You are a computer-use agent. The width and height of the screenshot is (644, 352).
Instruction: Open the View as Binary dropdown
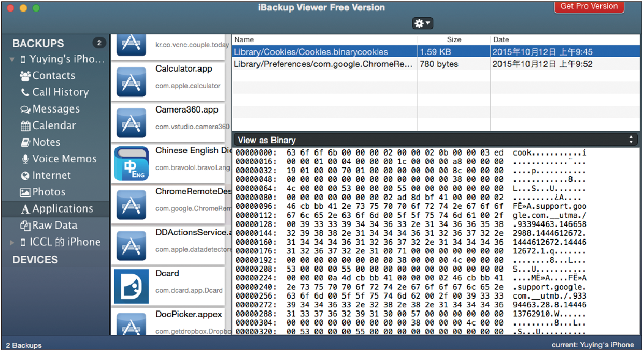[435, 140]
